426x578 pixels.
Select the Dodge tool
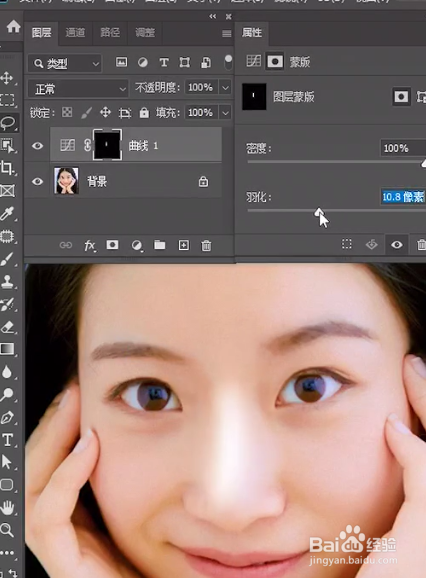point(7,395)
